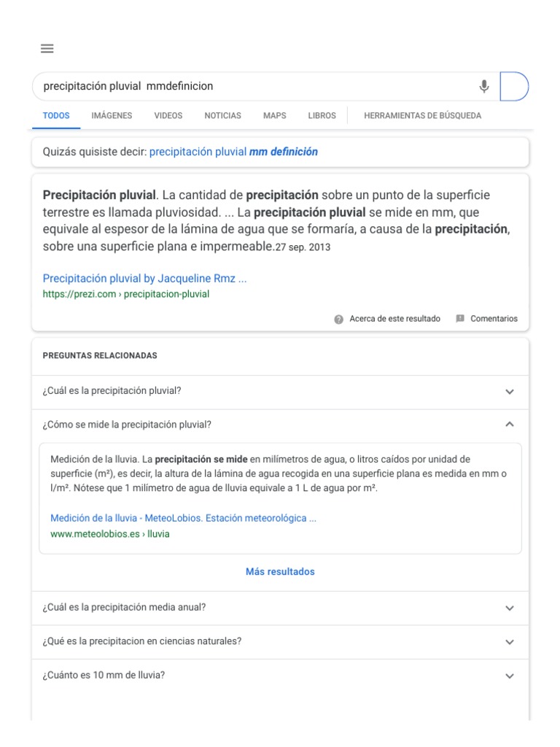Expand '¿Qué es la precipitacion en ciencias naturales?'
This screenshot has width=560, height=747.
pos(509,642)
